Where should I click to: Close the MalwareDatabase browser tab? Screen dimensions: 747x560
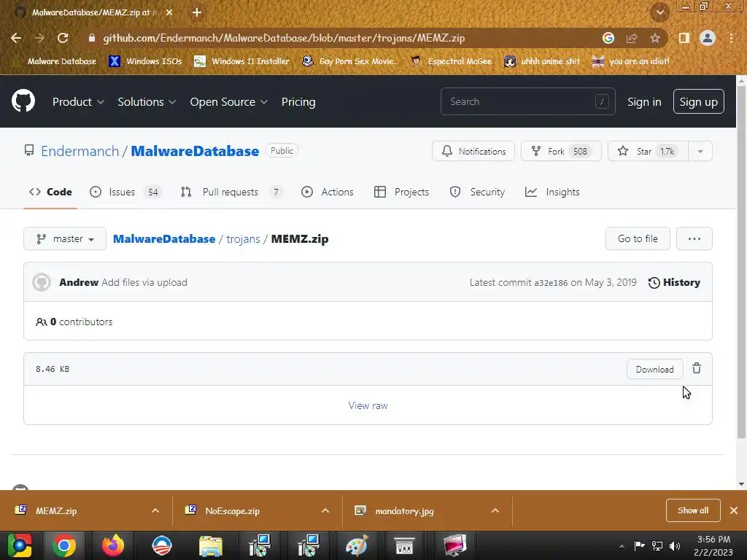tap(169, 13)
